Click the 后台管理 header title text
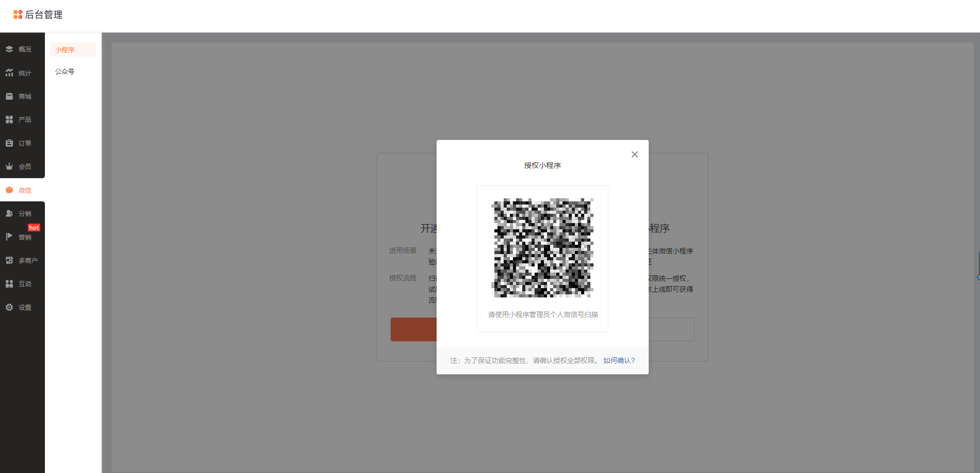980x473 pixels. click(x=44, y=15)
